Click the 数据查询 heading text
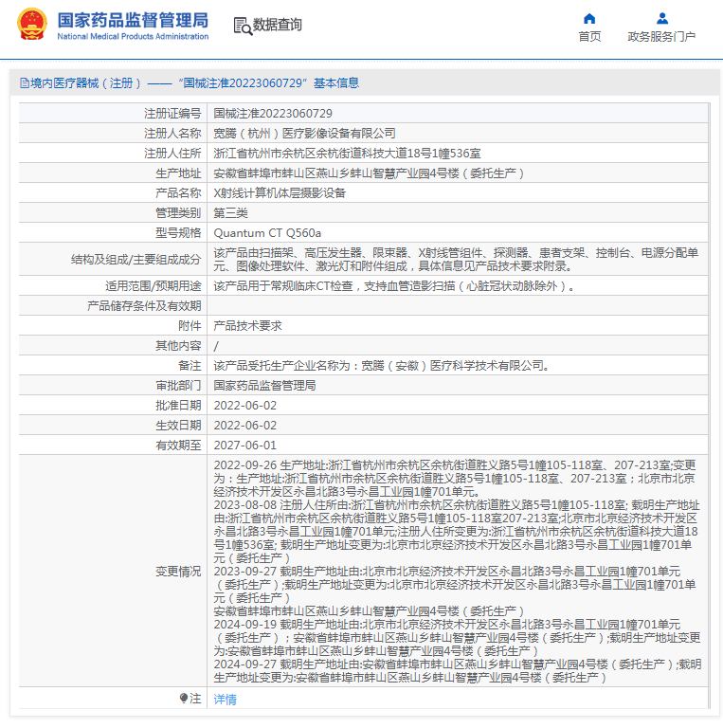 277,24
